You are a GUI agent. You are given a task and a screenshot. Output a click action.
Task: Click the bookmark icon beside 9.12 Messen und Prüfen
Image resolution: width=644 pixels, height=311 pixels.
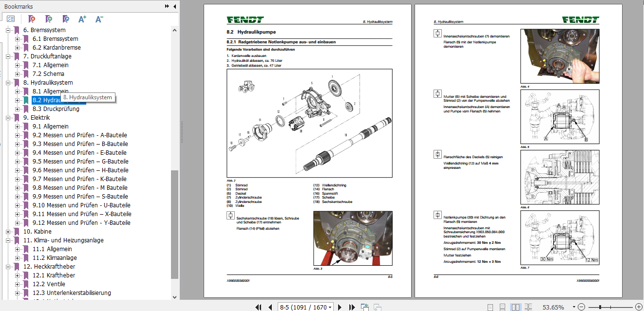tap(26, 223)
